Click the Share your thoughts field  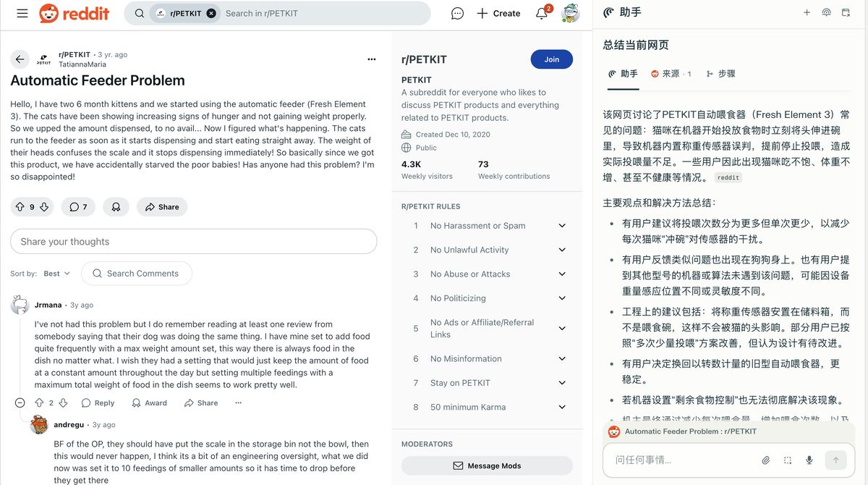[x=193, y=242]
